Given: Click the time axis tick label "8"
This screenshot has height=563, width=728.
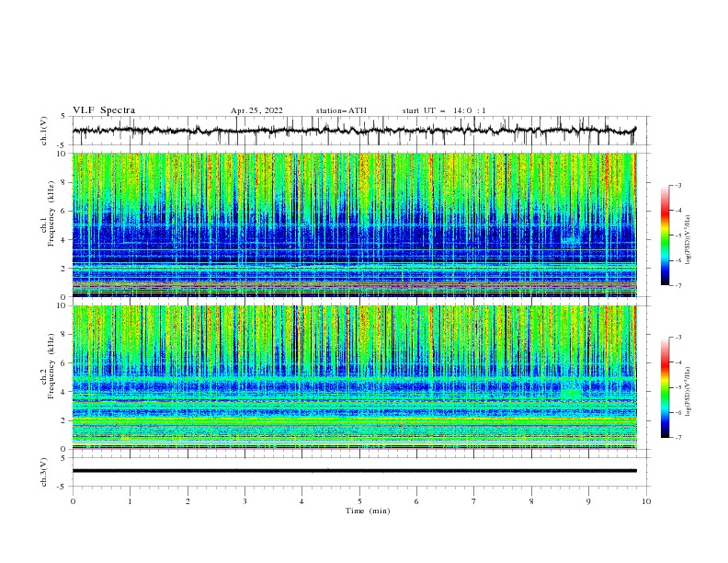Looking at the screenshot, I should (x=531, y=501).
